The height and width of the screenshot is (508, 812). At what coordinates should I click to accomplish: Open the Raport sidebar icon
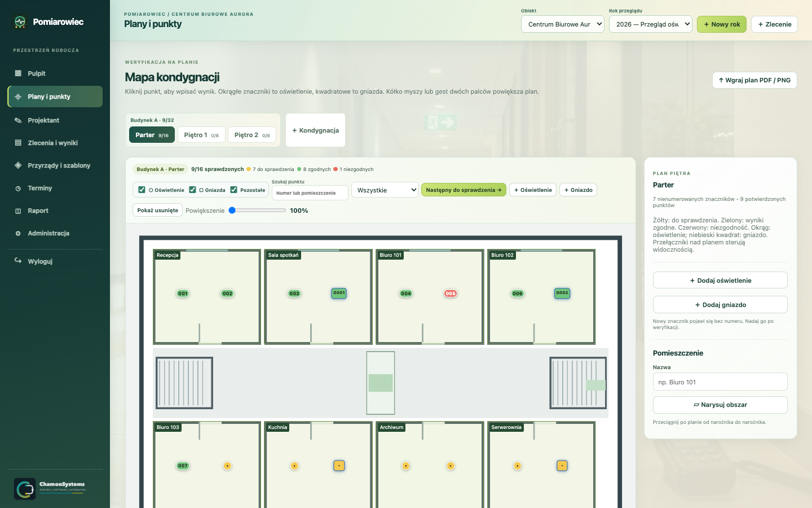pos(18,211)
